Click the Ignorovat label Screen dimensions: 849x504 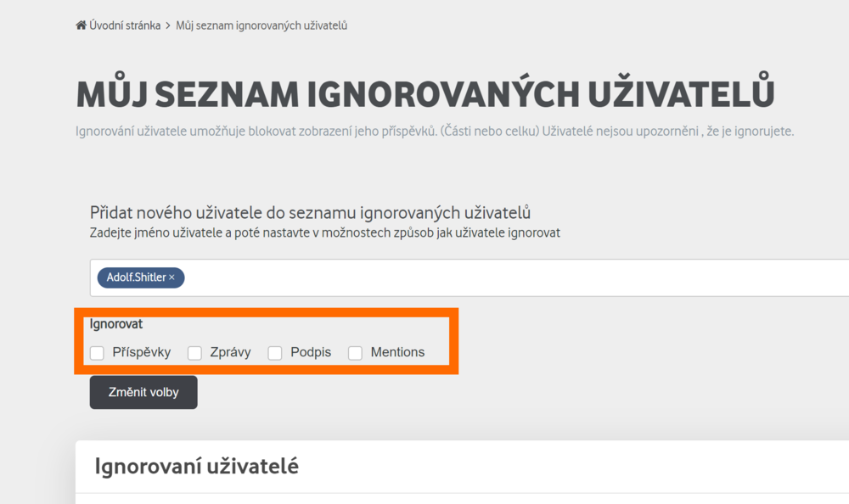pyautogui.click(x=115, y=324)
